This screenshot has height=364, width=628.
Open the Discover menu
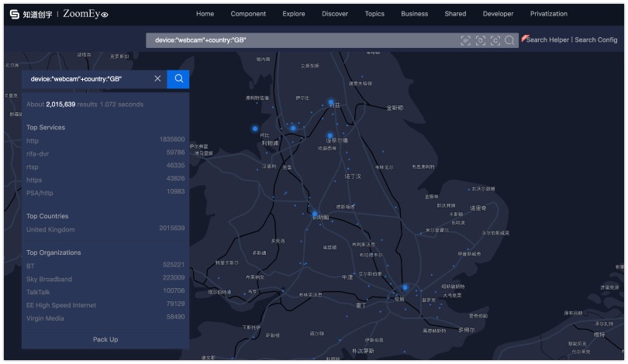(x=335, y=14)
